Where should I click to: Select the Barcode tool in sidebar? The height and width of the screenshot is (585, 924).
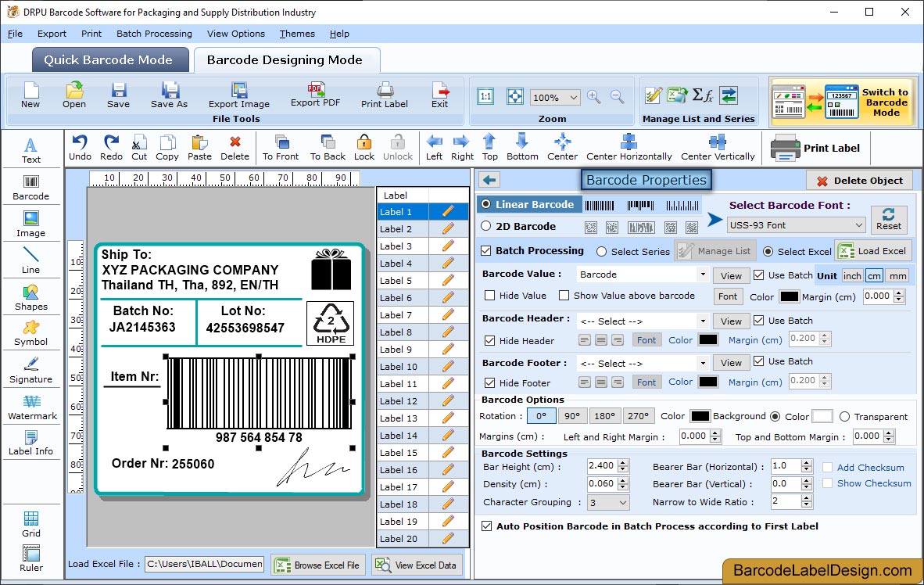30,188
